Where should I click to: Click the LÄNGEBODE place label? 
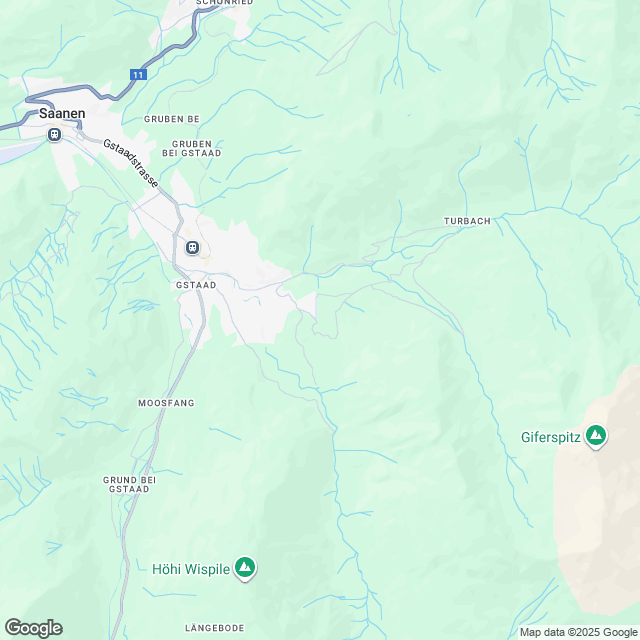click(x=215, y=628)
